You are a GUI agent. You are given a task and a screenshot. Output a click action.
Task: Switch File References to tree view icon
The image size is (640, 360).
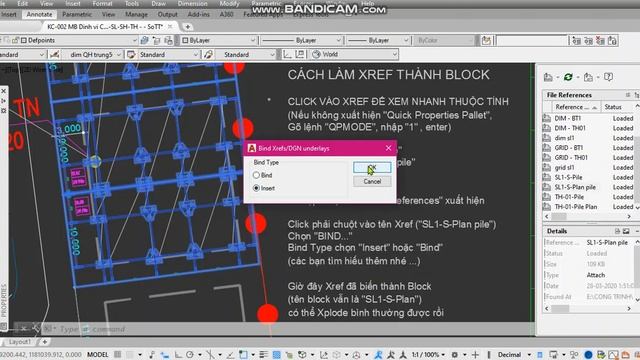click(x=637, y=95)
